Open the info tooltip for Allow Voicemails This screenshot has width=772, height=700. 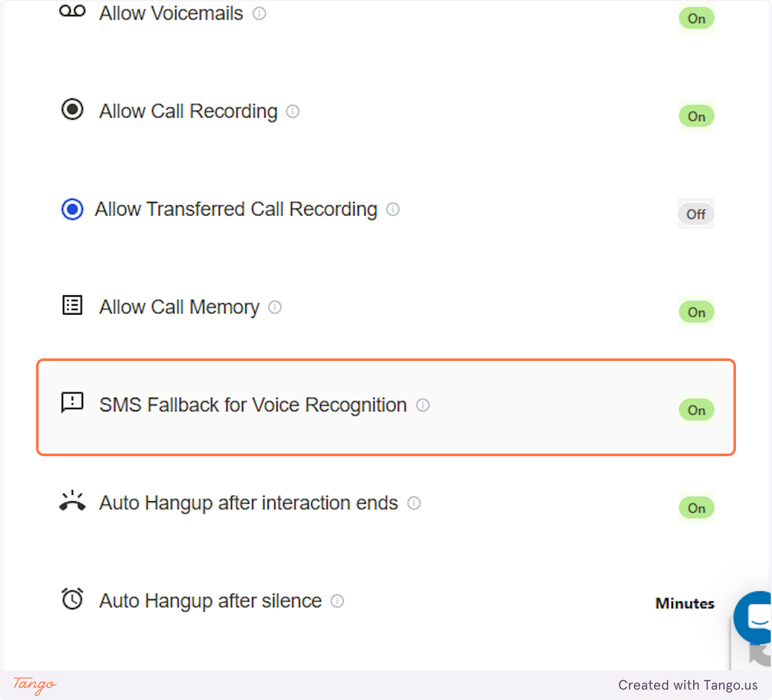tap(259, 14)
